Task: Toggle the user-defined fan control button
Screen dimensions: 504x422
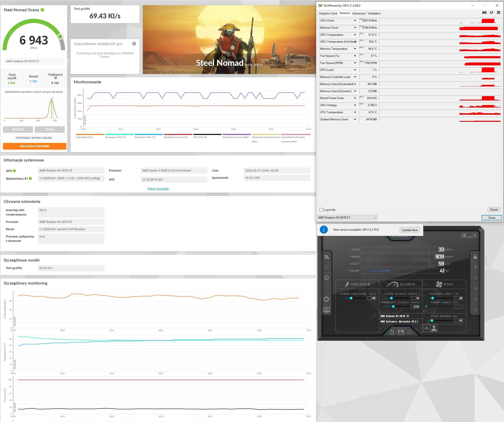Action: pos(434,328)
